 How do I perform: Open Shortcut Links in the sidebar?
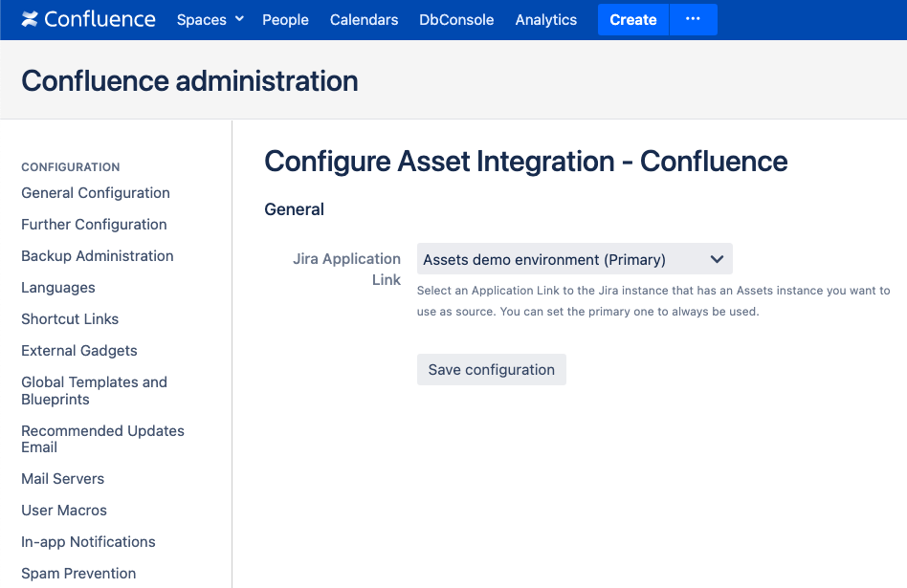point(70,319)
